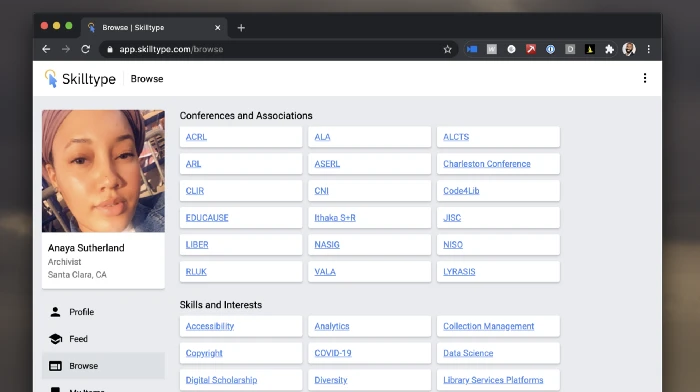Viewport: 700px width, 392px height.
Task: Click the Profile person icon in sidebar
Action: coord(55,312)
